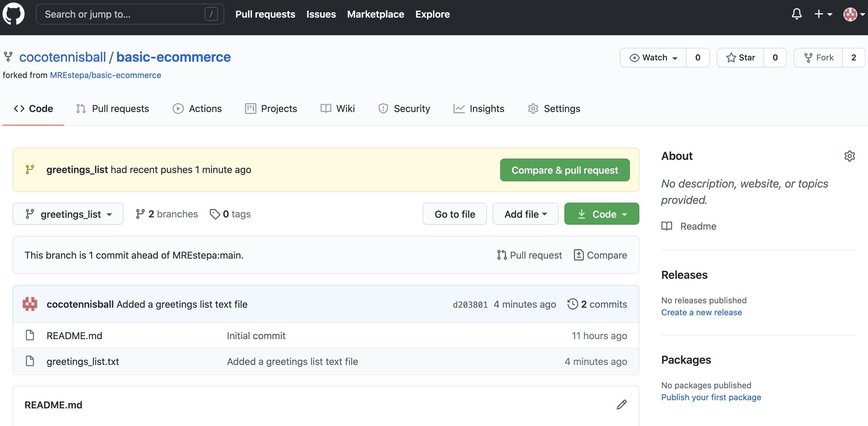Screen dimensions: 868x426
Task: Open the notifications bell
Action: click(797, 14)
